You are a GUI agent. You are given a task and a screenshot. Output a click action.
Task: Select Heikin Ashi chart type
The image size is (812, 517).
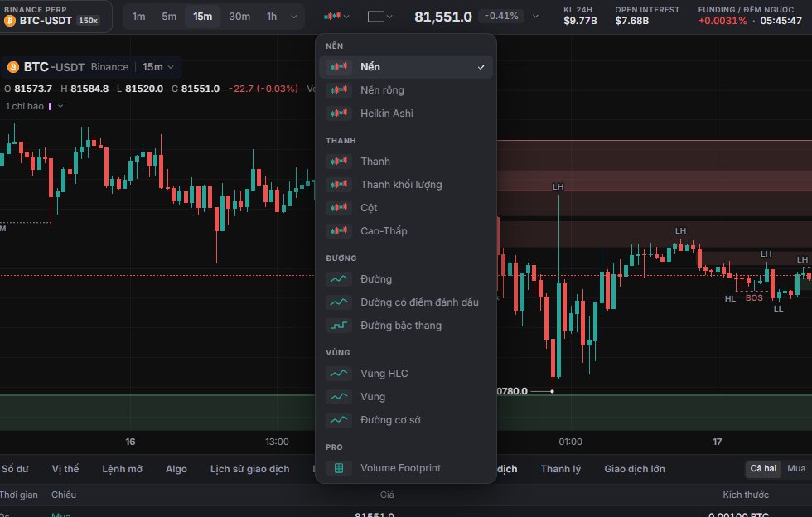pos(405,114)
